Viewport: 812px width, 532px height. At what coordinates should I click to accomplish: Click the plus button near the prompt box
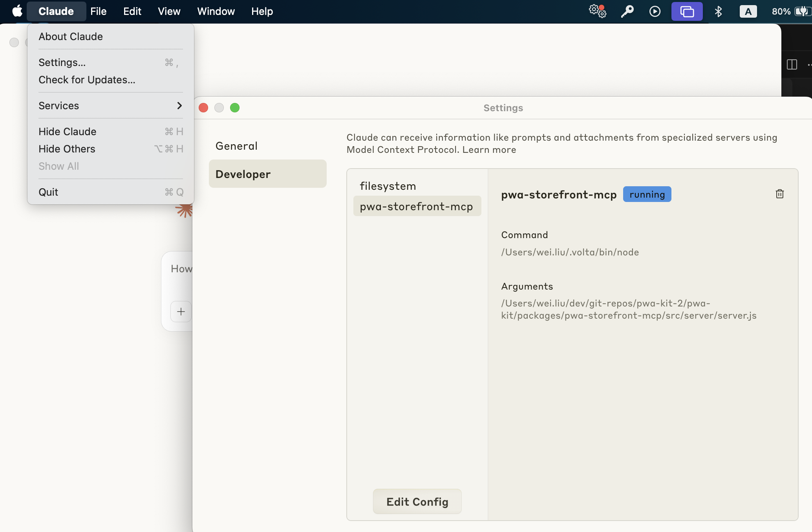[x=181, y=311]
